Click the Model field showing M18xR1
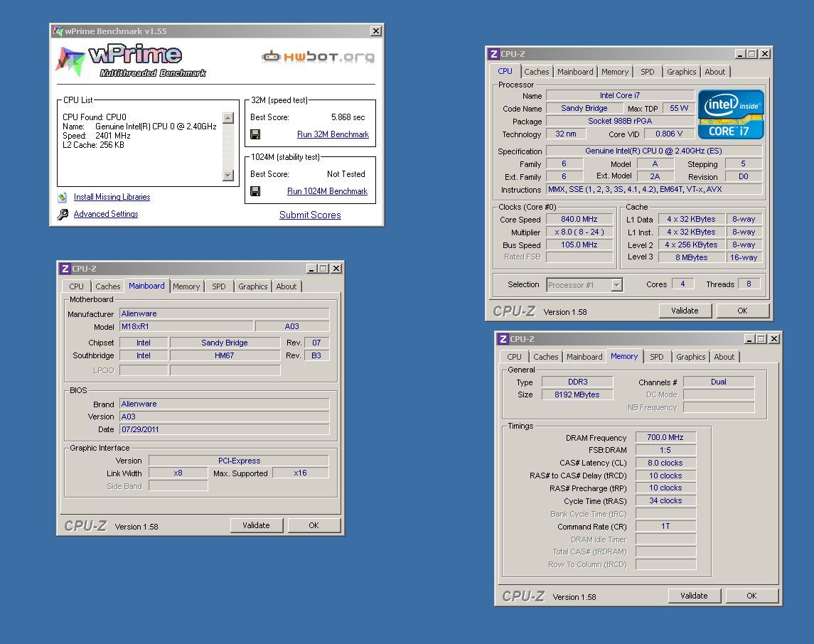This screenshot has height=644, width=814. click(x=186, y=327)
